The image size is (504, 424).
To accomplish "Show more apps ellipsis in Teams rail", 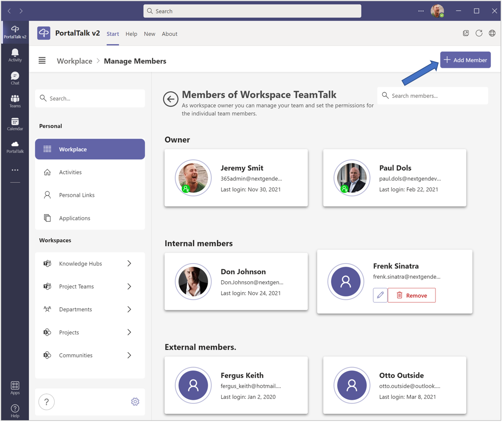I will click(15, 170).
